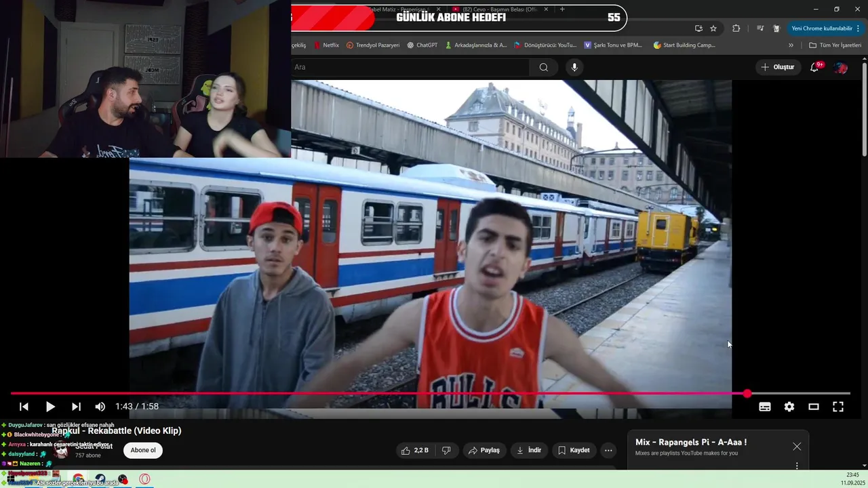This screenshot has width=868, height=488.
Task: Open Trendyol Pazaryeri bookmark
Action: (373, 45)
